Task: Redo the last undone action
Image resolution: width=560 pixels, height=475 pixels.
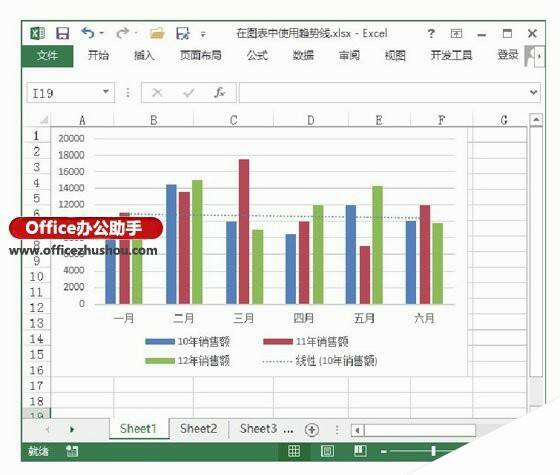Action: (x=122, y=33)
